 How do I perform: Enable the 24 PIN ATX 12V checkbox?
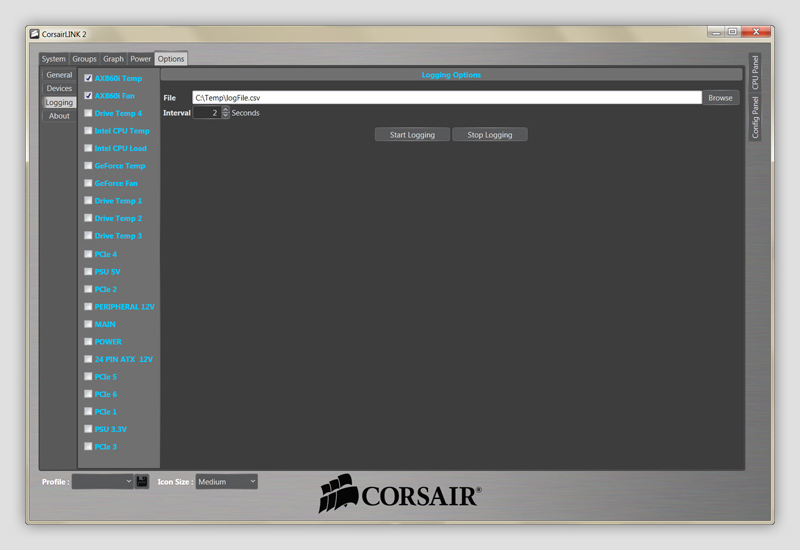pyautogui.click(x=88, y=359)
